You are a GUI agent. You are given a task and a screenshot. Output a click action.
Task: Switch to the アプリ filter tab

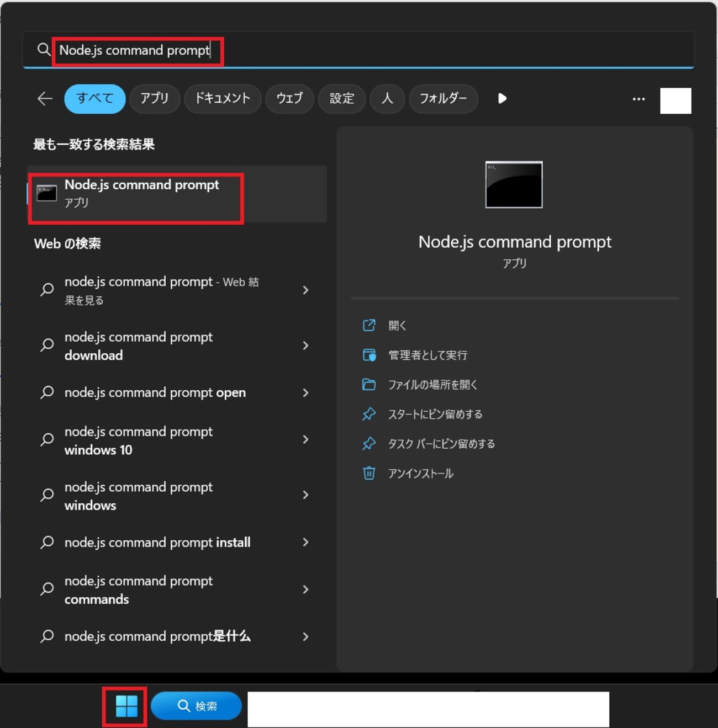155,99
